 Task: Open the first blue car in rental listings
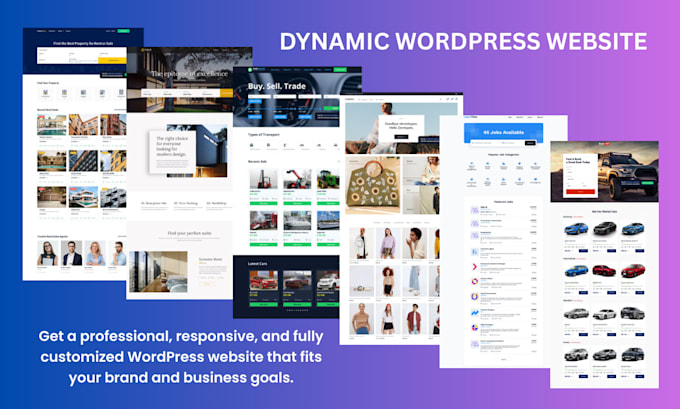tap(576, 228)
